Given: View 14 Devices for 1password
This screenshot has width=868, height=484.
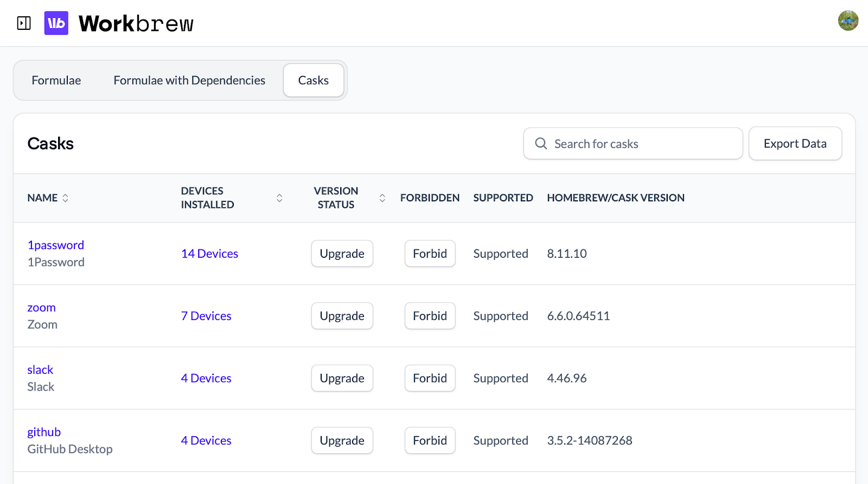Looking at the screenshot, I should point(209,253).
